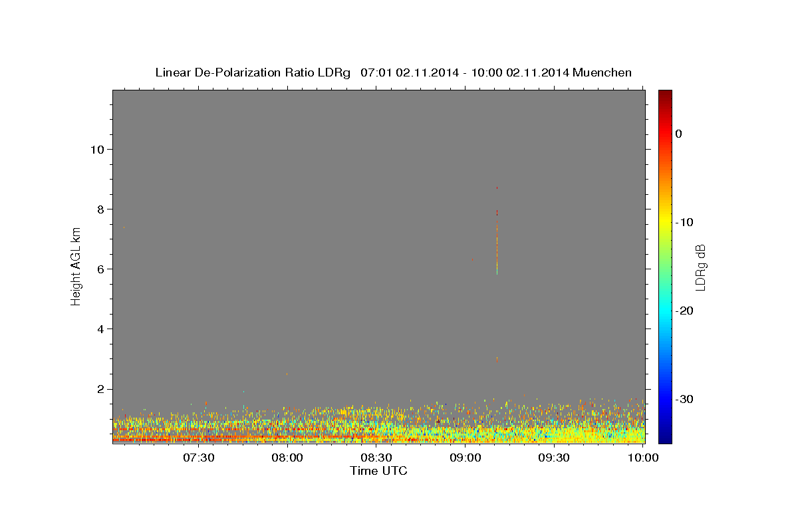The image size is (798, 532).
Task: Click the 'Time UTC' axis label
Action: coord(378,471)
